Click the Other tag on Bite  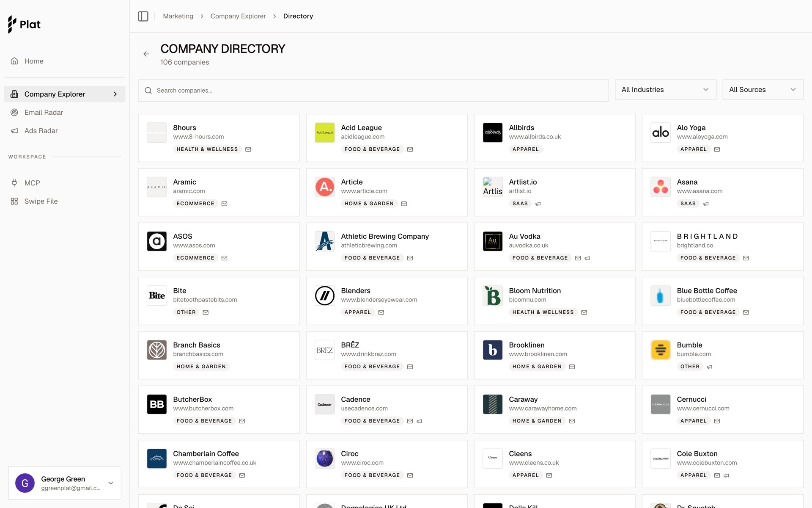(186, 312)
